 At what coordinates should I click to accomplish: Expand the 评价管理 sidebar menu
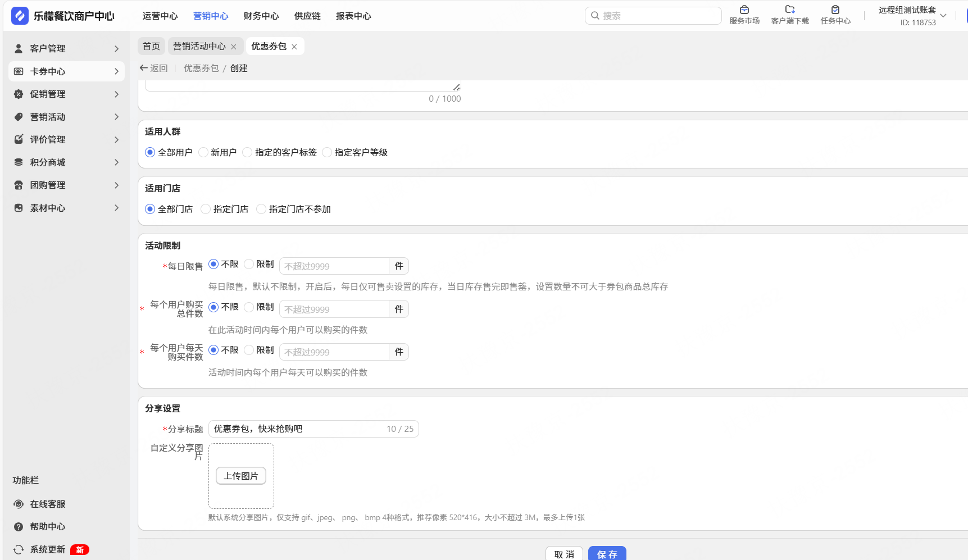coord(116,140)
